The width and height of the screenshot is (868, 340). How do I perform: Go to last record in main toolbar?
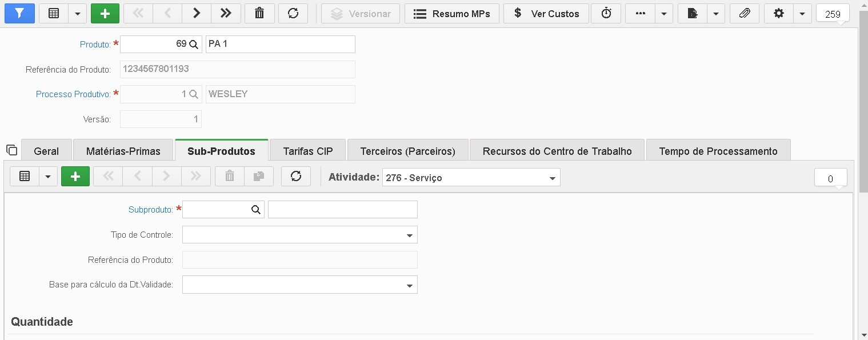(x=226, y=13)
